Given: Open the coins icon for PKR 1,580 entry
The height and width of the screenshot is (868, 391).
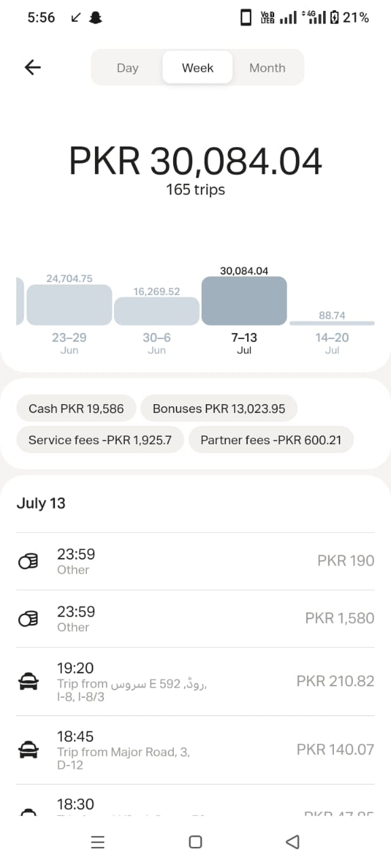Looking at the screenshot, I should point(28,619).
